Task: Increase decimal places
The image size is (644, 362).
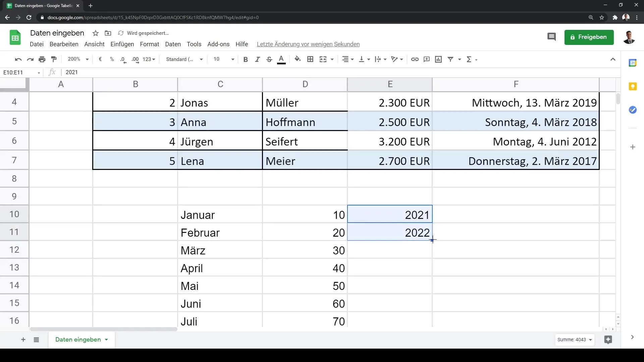Action: pos(135,59)
